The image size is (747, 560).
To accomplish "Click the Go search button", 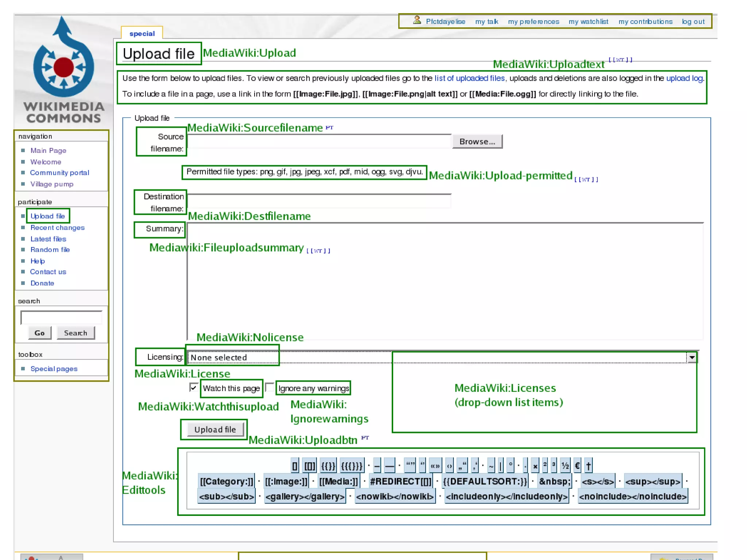I will (39, 333).
